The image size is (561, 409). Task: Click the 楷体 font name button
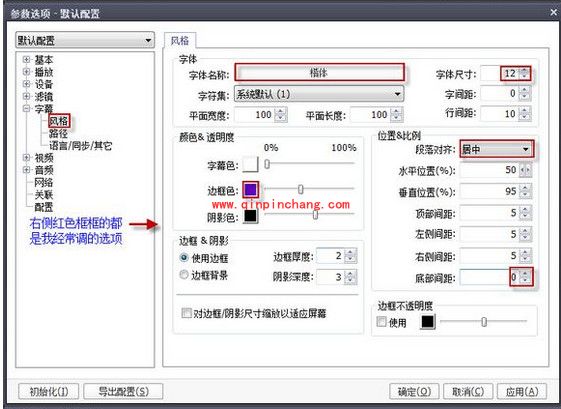319,73
